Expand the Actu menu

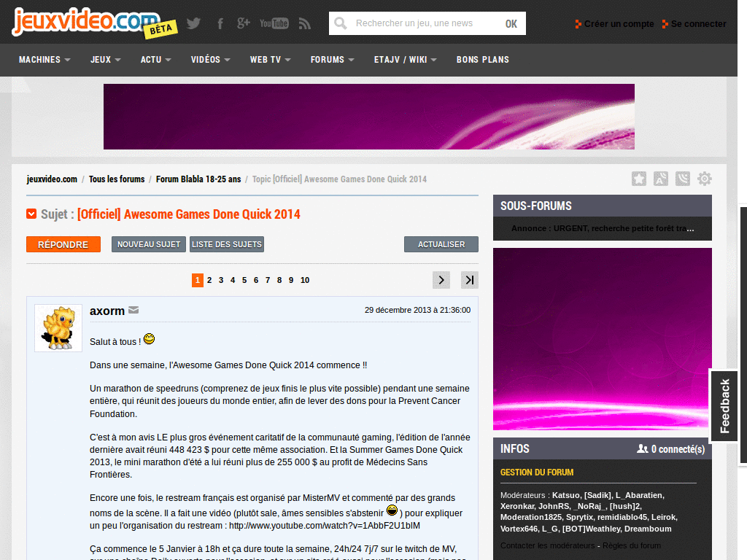[x=156, y=60]
